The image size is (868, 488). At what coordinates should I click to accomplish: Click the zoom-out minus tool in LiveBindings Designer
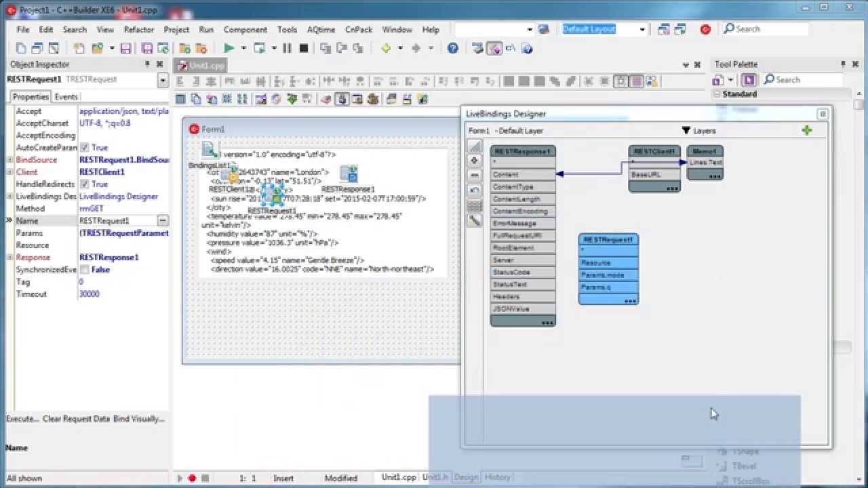[475, 176]
